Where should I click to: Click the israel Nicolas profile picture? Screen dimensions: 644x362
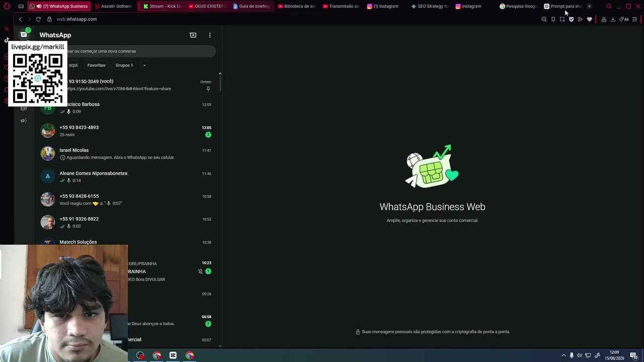[48, 153]
